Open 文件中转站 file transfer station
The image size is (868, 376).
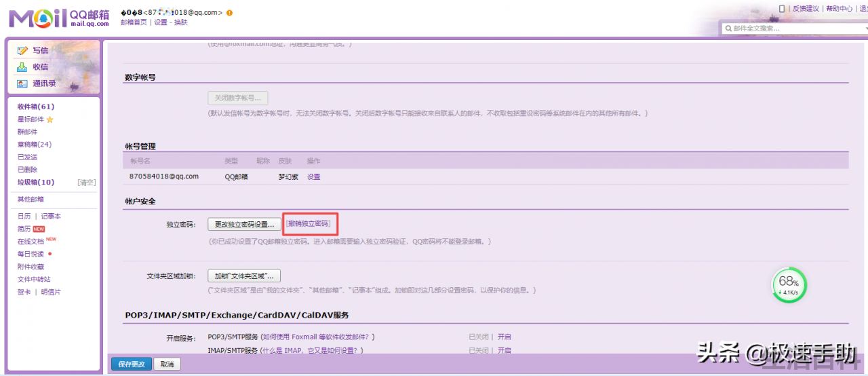[x=34, y=279]
